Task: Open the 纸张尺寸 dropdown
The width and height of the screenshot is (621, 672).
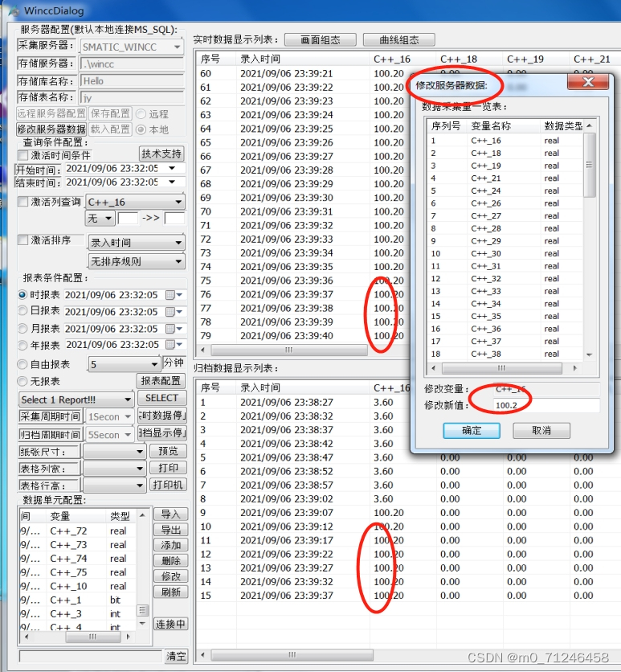Action: tap(139, 452)
